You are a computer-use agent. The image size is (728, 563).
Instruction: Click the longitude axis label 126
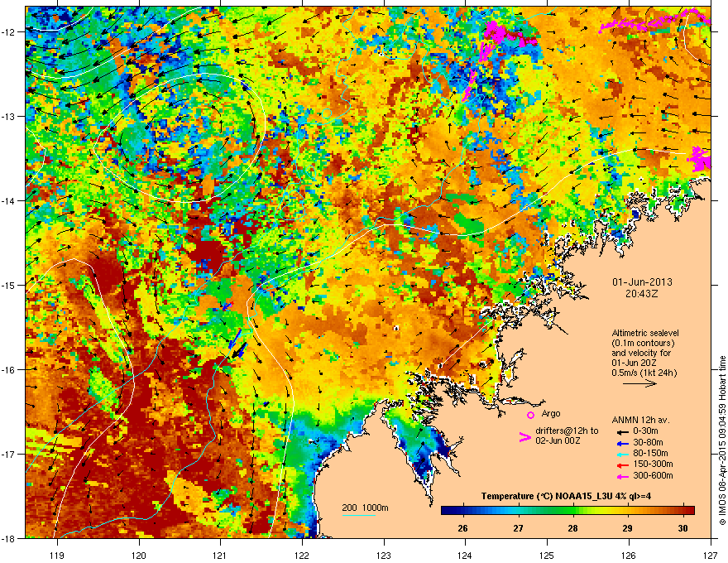click(629, 556)
